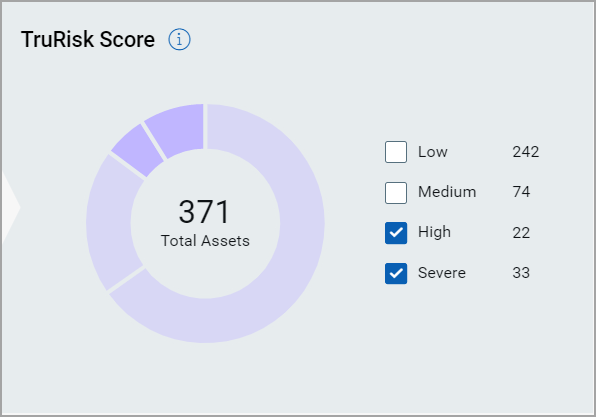Select the darker Severe donut segment at top
The height and width of the screenshot is (417, 596).
[179, 127]
